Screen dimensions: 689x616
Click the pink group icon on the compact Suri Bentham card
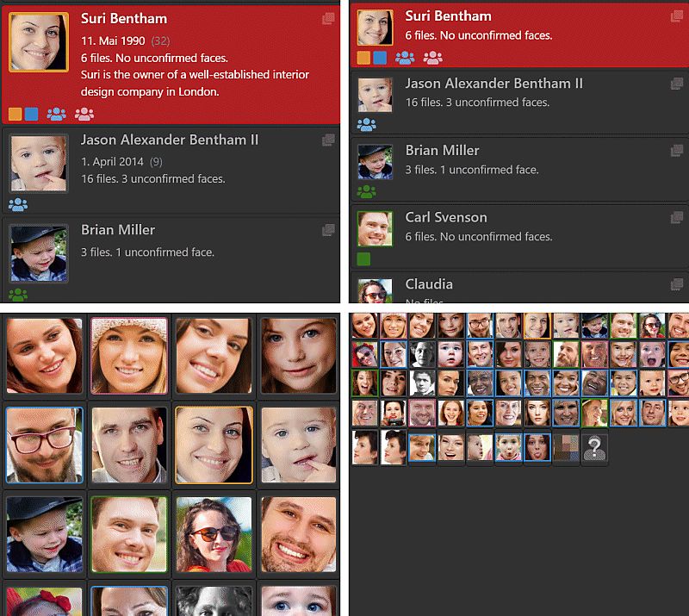click(x=433, y=58)
